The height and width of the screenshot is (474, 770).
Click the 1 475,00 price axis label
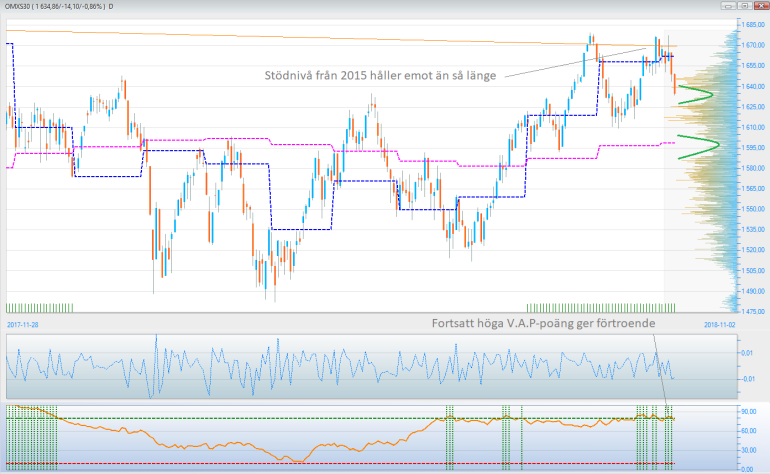(x=751, y=311)
